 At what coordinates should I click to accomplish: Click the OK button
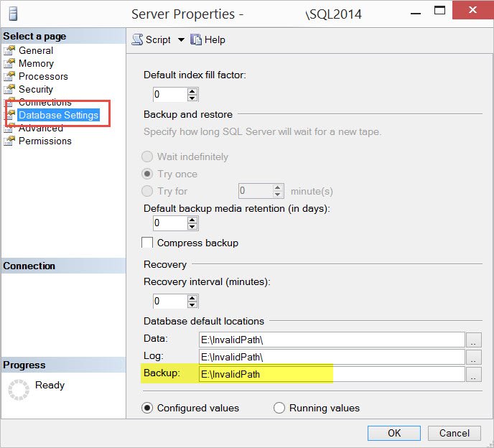click(393, 433)
